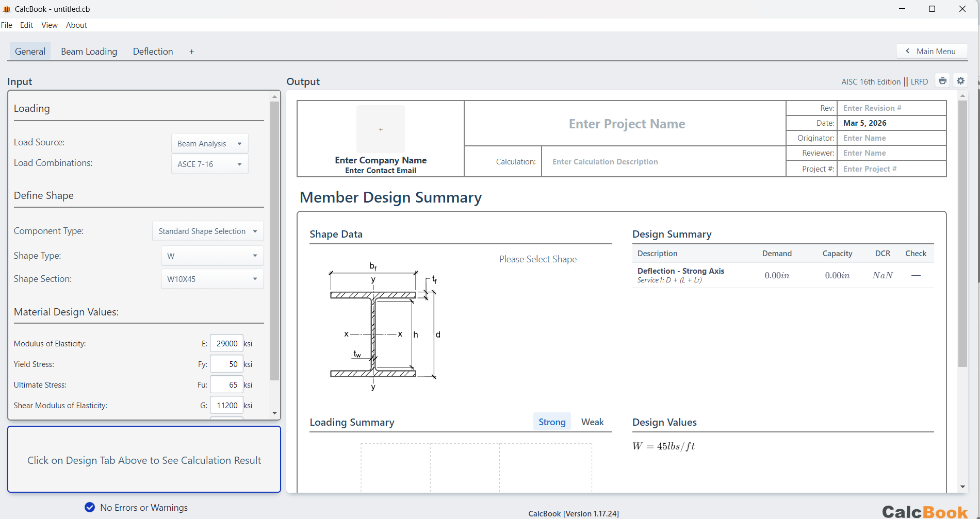Viewport: 980px width, 519px height.
Task: Click the Demand column header
Action: pyautogui.click(x=777, y=254)
